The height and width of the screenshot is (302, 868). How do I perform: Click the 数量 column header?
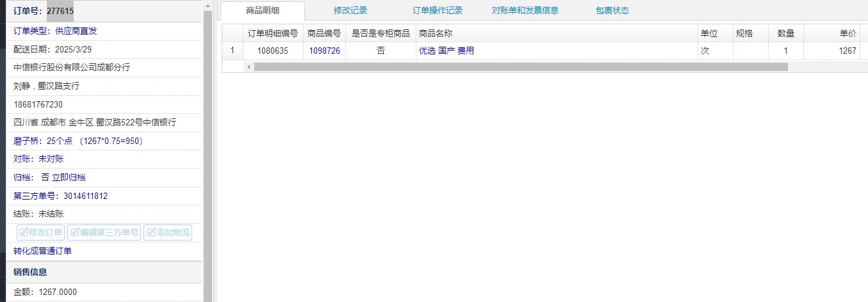(x=785, y=33)
